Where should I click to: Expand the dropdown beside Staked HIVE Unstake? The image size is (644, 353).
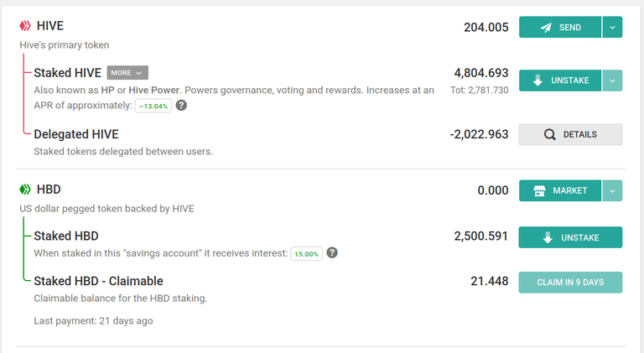[612, 80]
